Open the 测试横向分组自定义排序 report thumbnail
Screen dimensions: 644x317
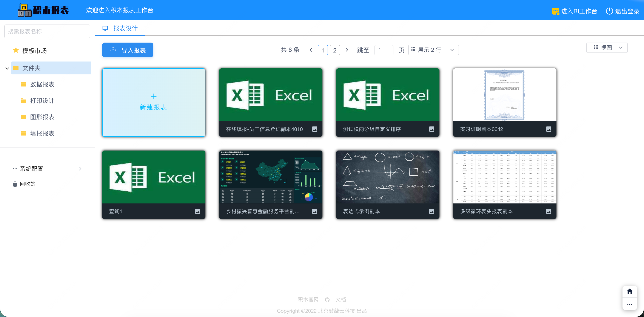(388, 95)
